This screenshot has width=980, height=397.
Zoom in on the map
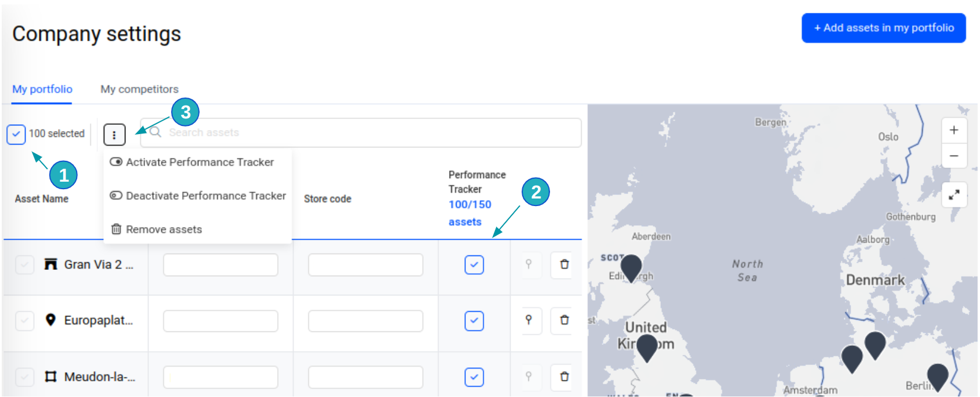[953, 131]
